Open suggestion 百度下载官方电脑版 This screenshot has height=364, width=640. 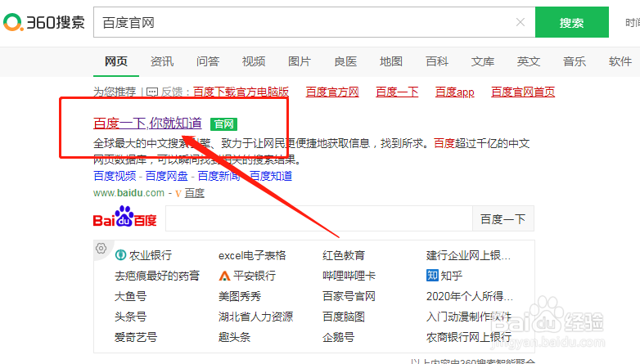pyautogui.click(x=241, y=92)
